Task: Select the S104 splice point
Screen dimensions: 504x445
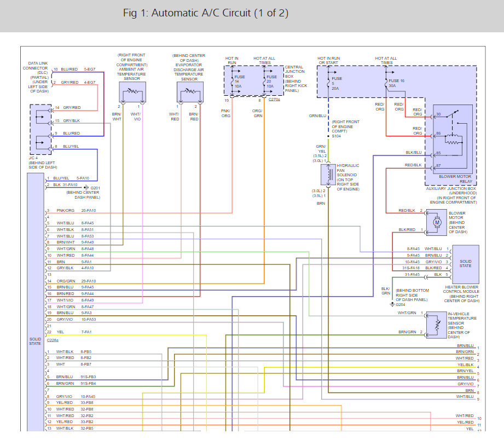Action: point(329,135)
